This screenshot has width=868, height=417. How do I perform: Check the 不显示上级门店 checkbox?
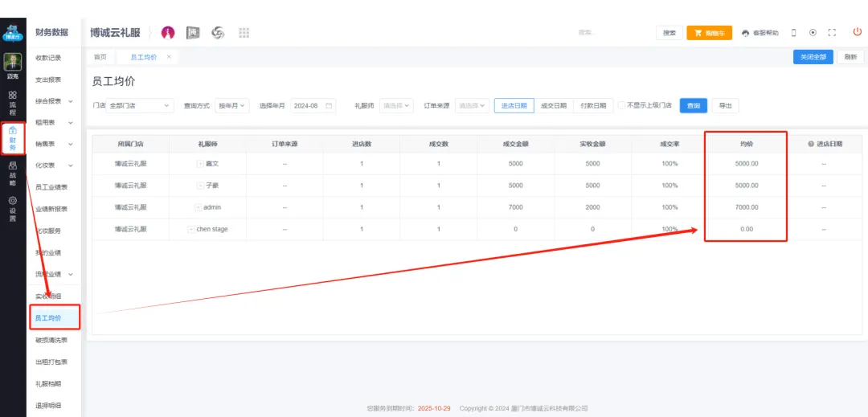(x=622, y=105)
